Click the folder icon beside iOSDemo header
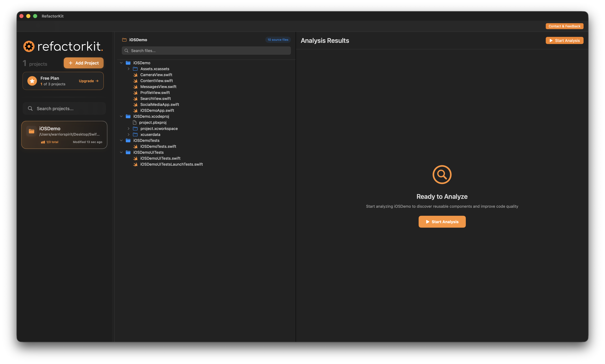This screenshot has width=605, height=364. tap(124, 40)
